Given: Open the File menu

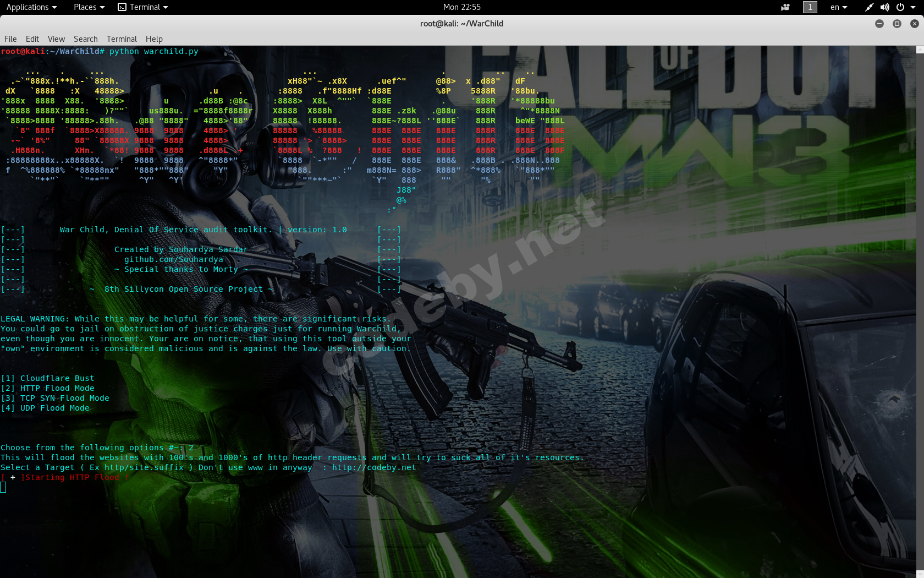Looking at the screenshot, I should [10, 39].
